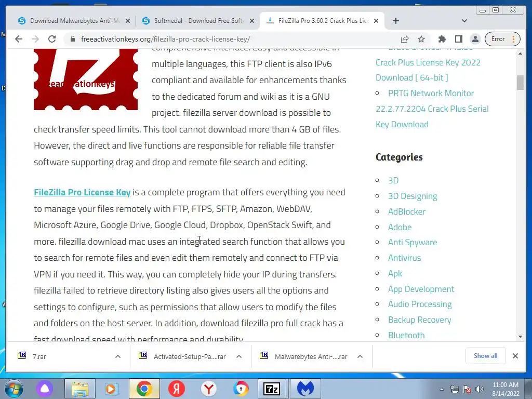Open the Adobe category
The width and height of the screenshot is (532, 399).
coord(400,228)
